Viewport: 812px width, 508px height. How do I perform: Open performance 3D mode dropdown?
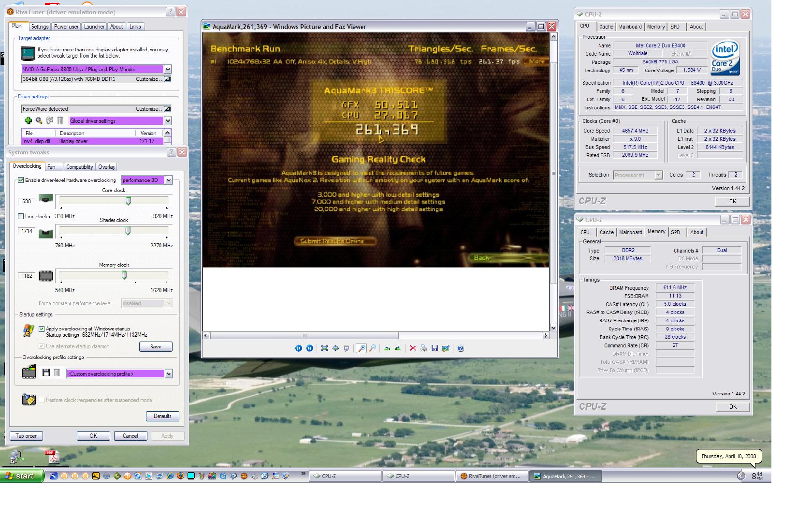(169, 180)
